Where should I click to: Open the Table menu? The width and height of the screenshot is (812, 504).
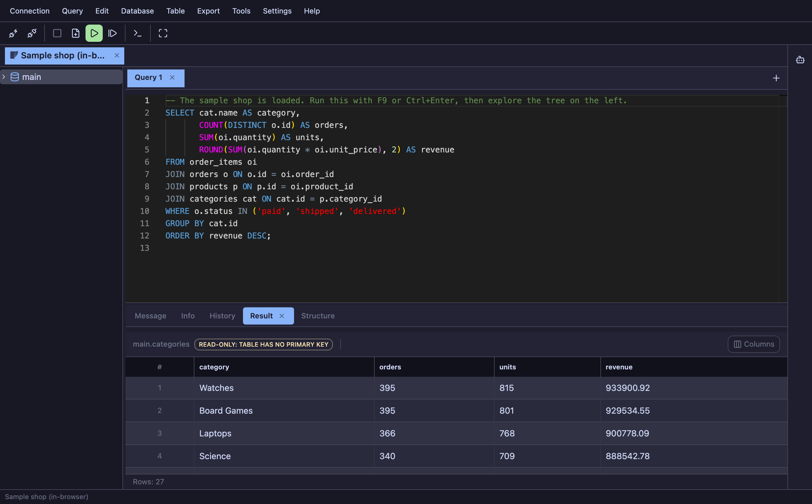pyautogui.click(x=176, y=11)
